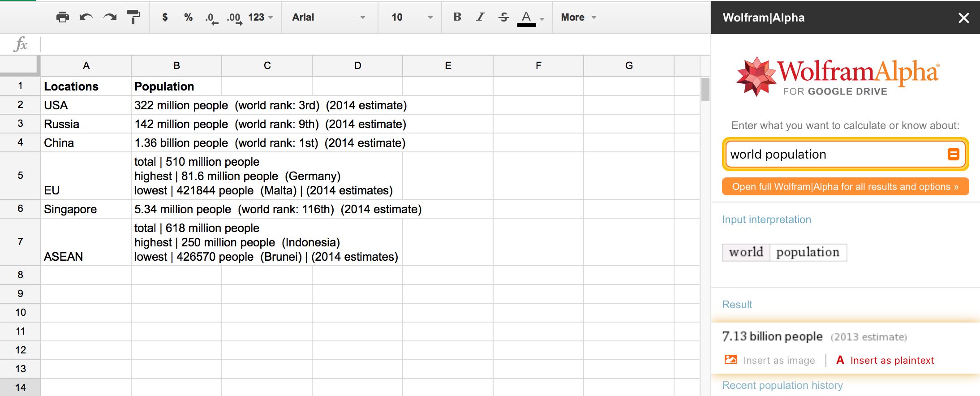Viewport: 980px width, 396px height.
Task: Insert result as plaintext
Action: coord(891,360)
